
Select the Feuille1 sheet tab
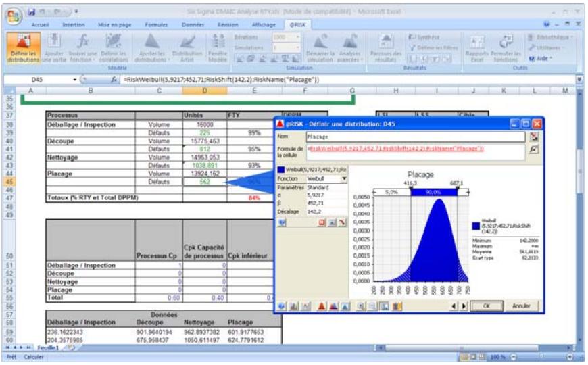click(49, 347)
